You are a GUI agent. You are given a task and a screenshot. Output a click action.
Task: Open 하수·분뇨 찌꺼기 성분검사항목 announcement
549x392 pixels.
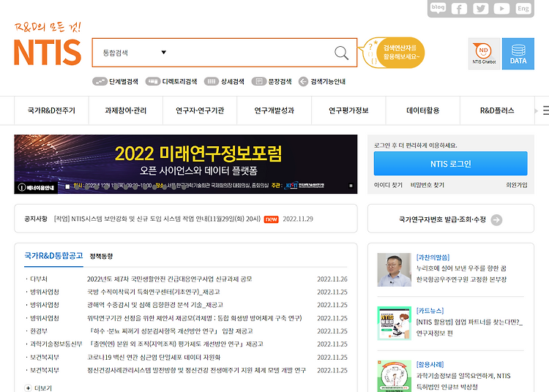pyautogui.click(x=171, y=331)
